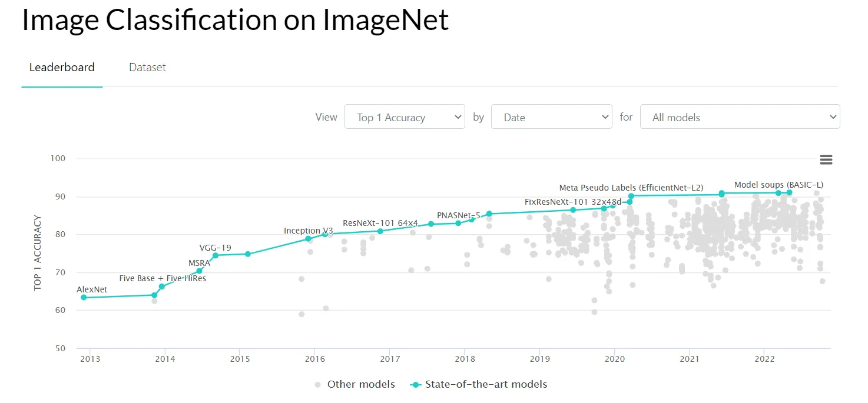The height and width of the screenshot is (403, 868).
Task: Click the AlexNet data point
Action: [84, 297]
